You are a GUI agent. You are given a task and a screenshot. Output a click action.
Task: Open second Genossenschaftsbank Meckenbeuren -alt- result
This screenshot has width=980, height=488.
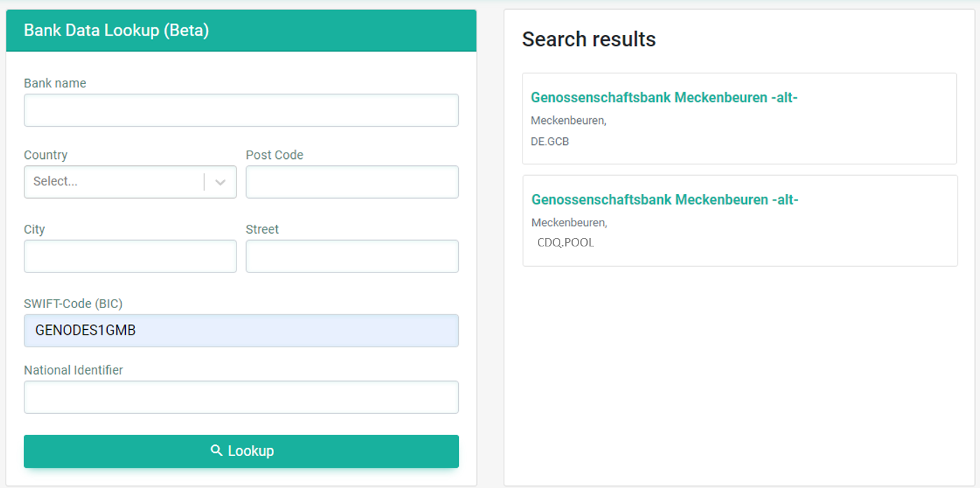click(x=665, y=200)
